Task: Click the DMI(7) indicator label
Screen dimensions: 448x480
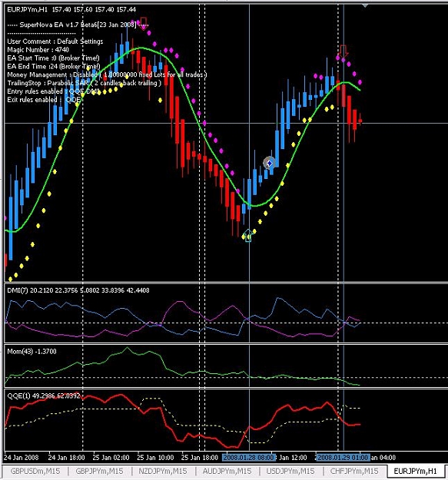Action: (x=78, y=290)
